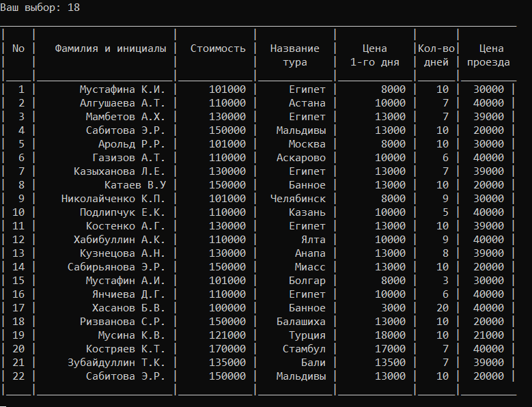Click the days count '20'
532x407 pixels.
[443, 308]
